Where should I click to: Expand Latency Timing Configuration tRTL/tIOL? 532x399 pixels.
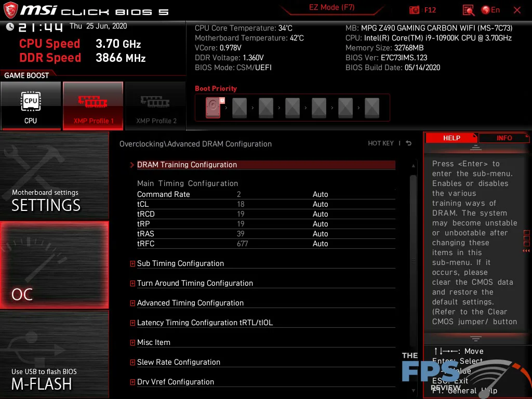pyautogui.click(x=132, y=323)
